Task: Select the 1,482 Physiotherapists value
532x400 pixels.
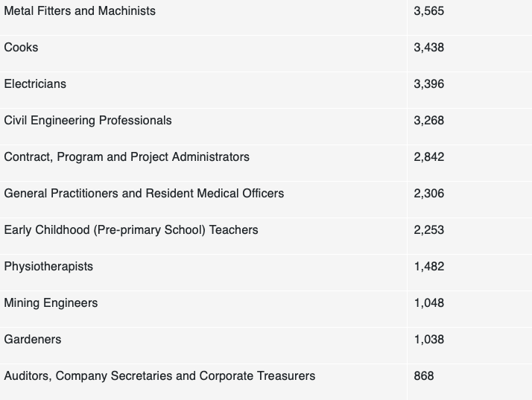Action: coord(429,267)
